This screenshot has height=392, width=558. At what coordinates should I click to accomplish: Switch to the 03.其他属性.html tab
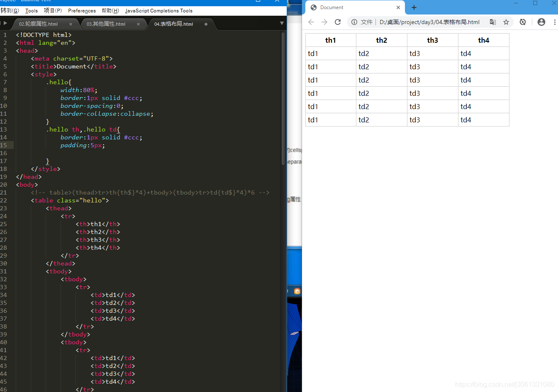pyautogui.click(x=106, y=24)
